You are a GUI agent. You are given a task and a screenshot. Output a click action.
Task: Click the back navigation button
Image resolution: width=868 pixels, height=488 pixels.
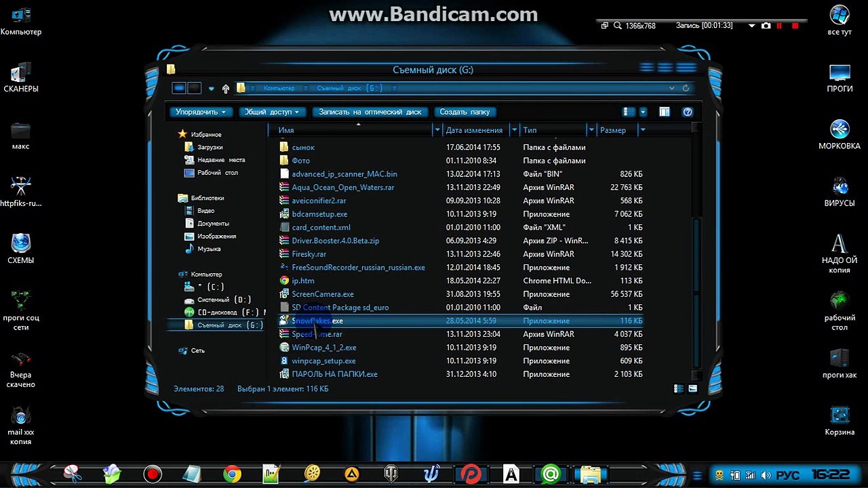coord(179,88)
